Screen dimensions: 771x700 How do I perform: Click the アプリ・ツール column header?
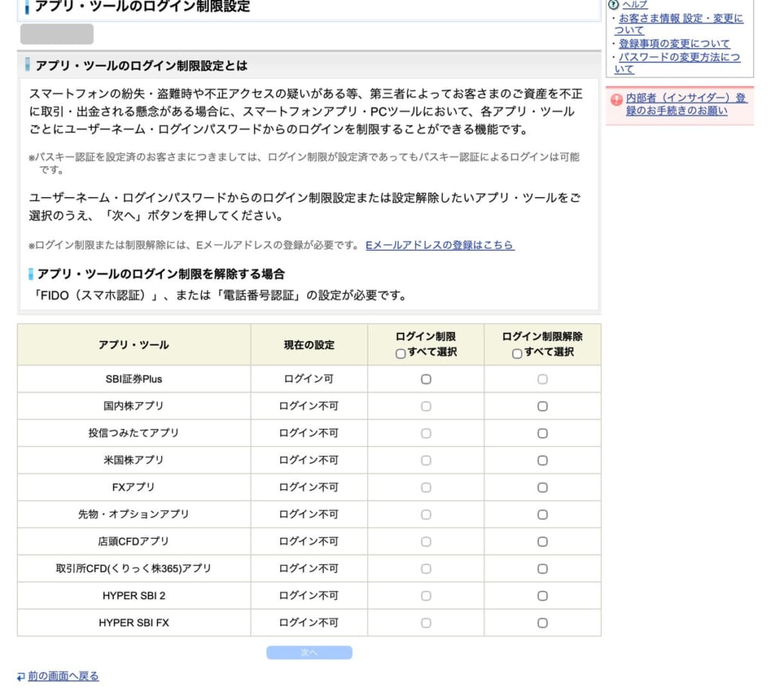coord(134,345)
